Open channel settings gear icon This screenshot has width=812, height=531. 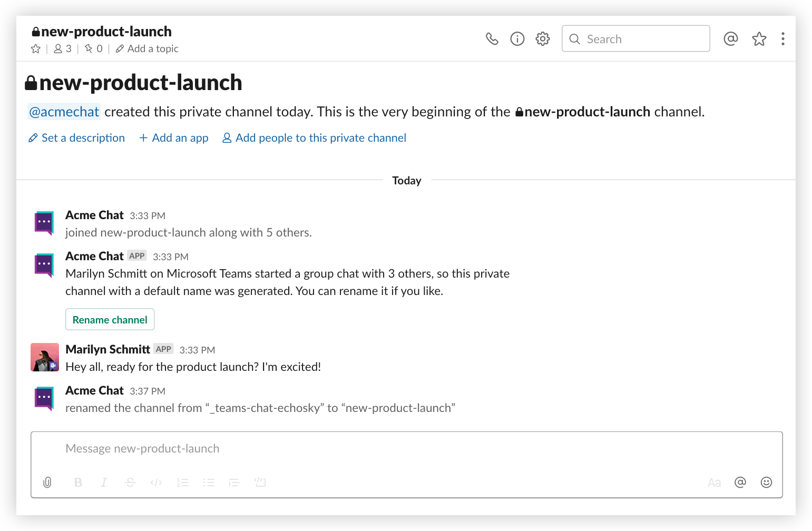[542, 39]
